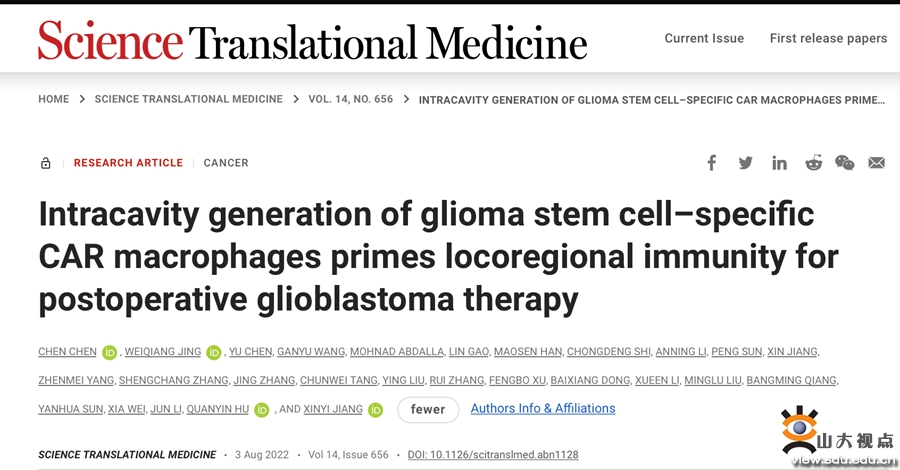This screenshot has height=470, width=900.
Task: Open Current Issue menu item
Action: pyautogui.click(x=704, y=38)
